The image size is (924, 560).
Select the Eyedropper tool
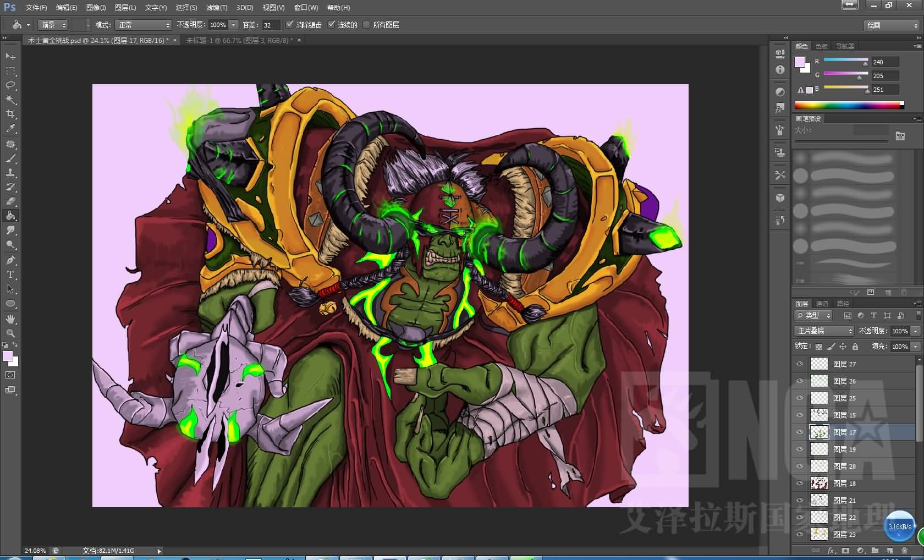tap(10, 129)
